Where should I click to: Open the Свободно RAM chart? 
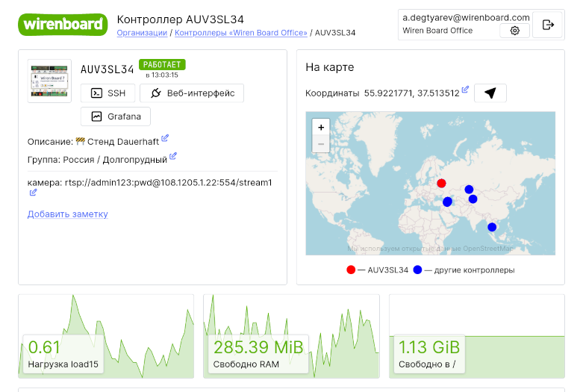click(x=291, y=336)
